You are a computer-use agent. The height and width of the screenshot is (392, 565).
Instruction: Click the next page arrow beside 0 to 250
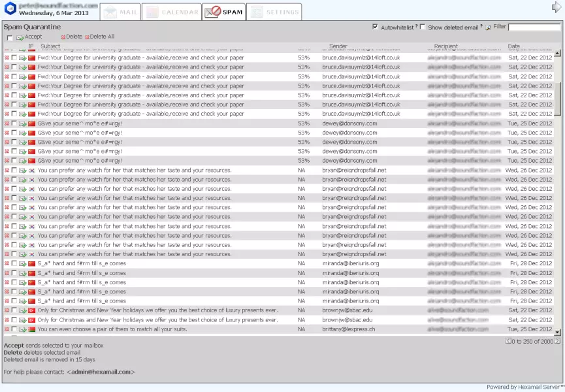[x=558, y=341]
